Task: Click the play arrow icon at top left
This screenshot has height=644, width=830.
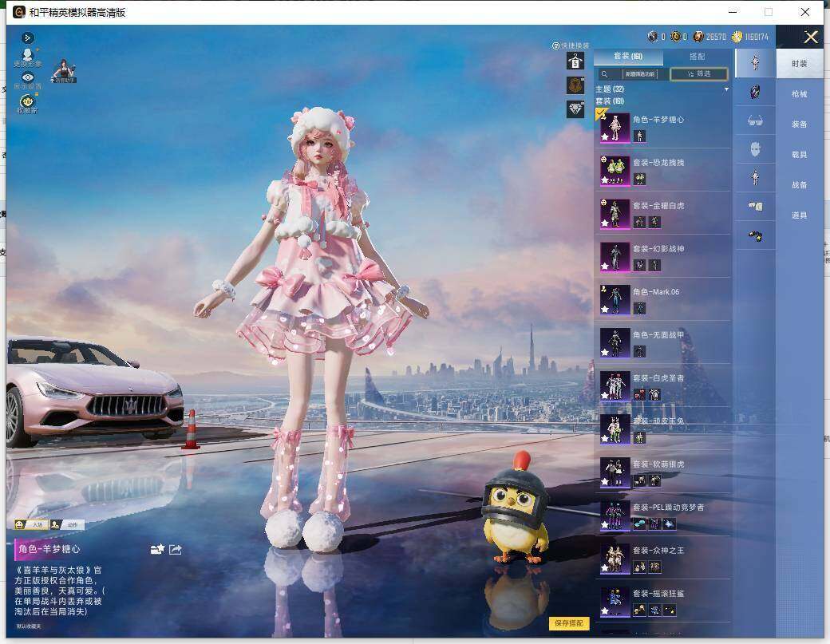Action: click(x=27, y=38)
